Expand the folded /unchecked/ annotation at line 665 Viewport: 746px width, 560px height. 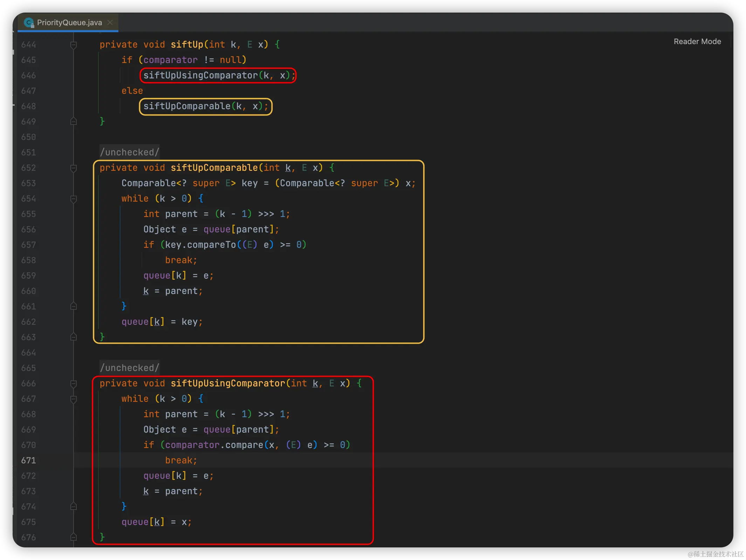coord(130,368)
